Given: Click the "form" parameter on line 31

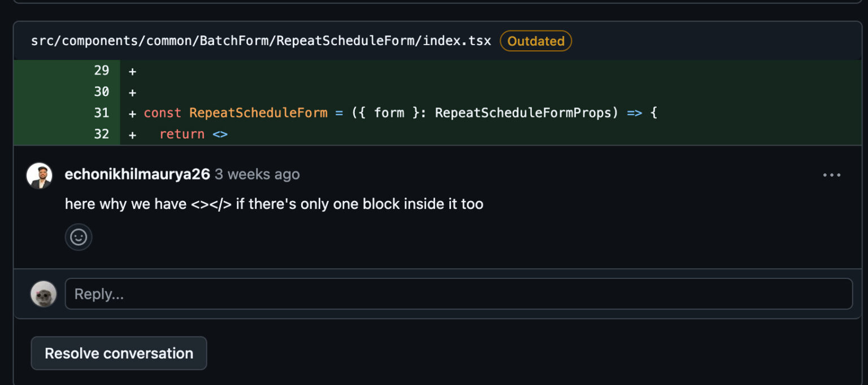Looking at the screenshot, I should tap(389, 113).
